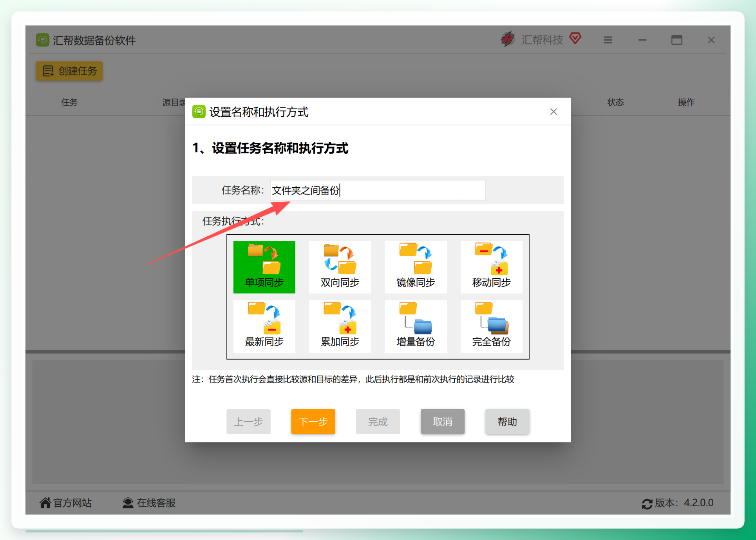Viewport: 756px width, 540px height.
Task: Open help via the 帮助 button
Action: click(x=507, y=422)
